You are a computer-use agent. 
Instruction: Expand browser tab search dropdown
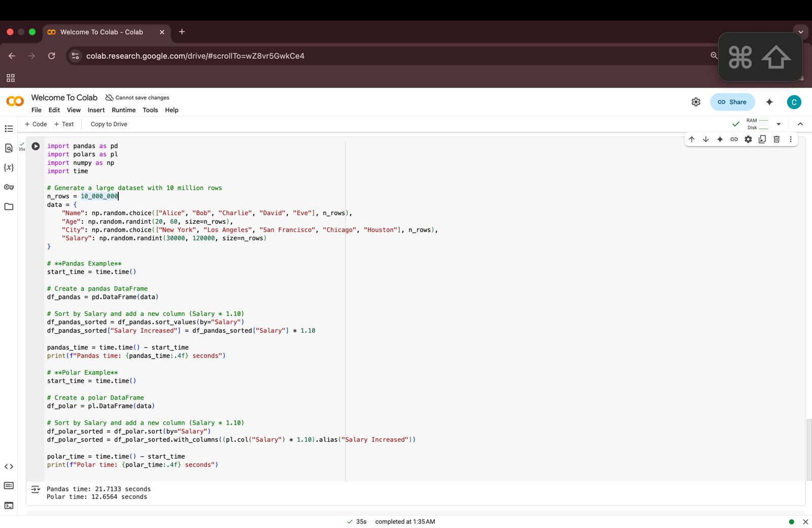(801, 32)
